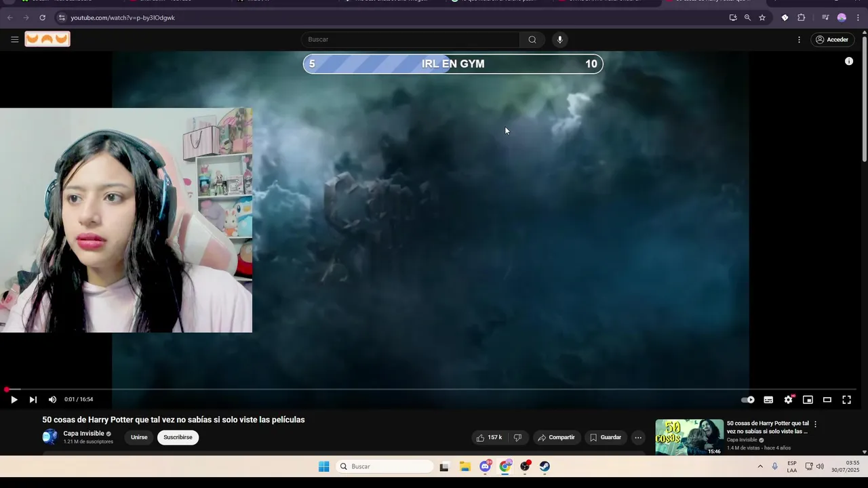Screen dimensions: 868x488
Task: Open the Windows Start menu
Action: click(324, 466)
